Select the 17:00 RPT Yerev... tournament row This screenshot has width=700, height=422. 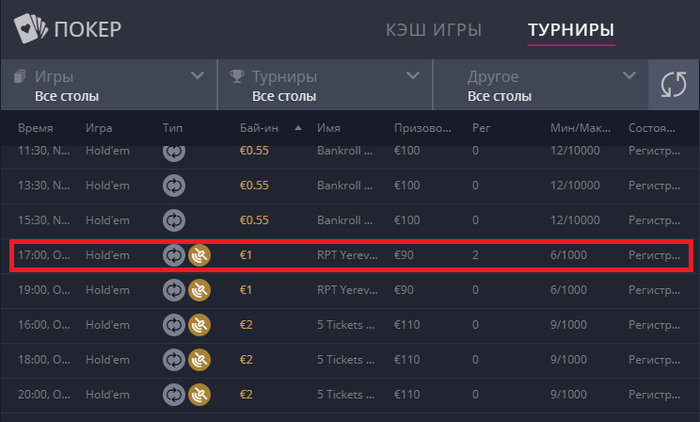tap(351, 255)
